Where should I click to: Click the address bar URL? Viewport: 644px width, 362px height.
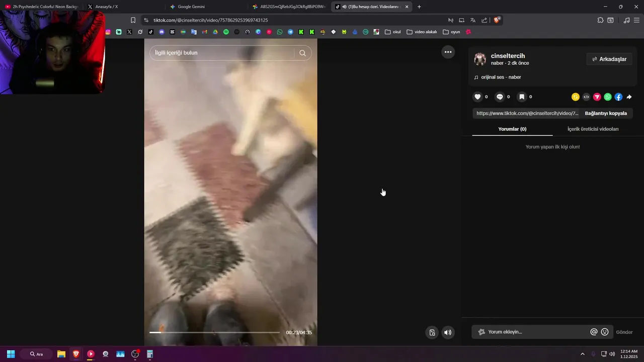coord(211,20)
